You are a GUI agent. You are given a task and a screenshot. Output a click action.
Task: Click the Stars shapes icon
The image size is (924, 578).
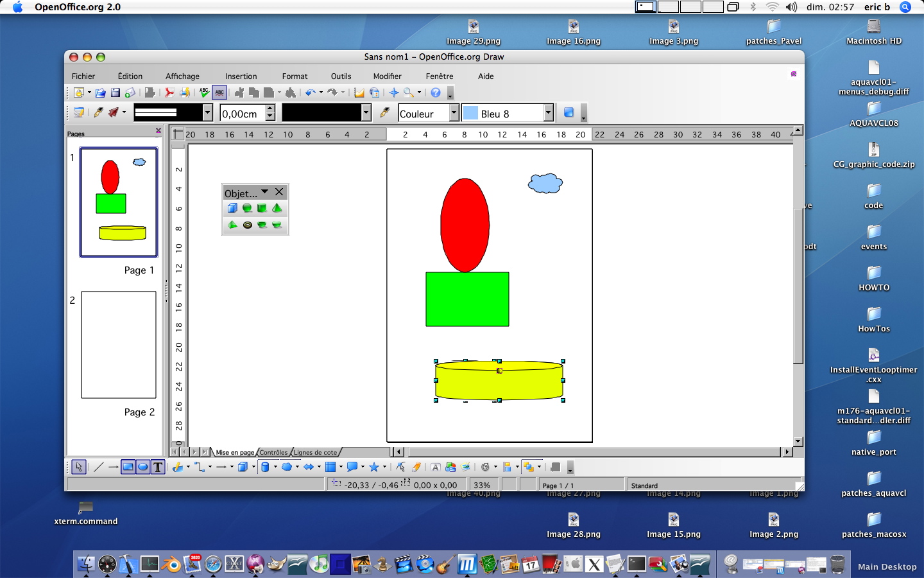tap(373, 467)
